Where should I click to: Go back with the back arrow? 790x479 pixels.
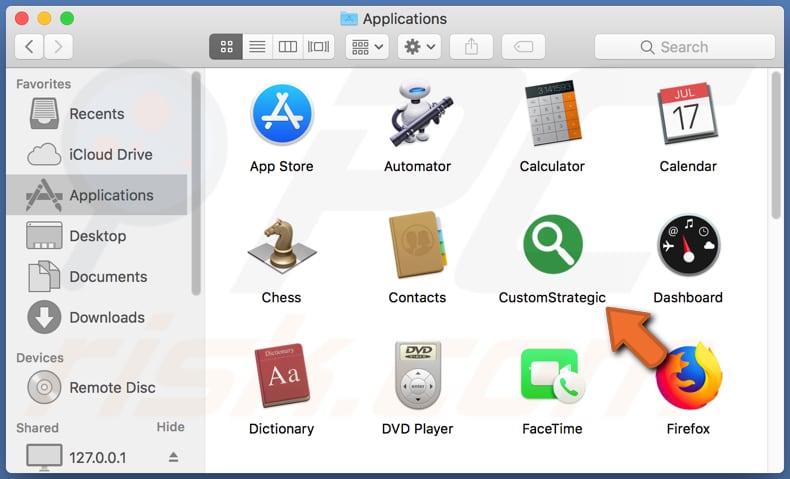pos(29,47)
